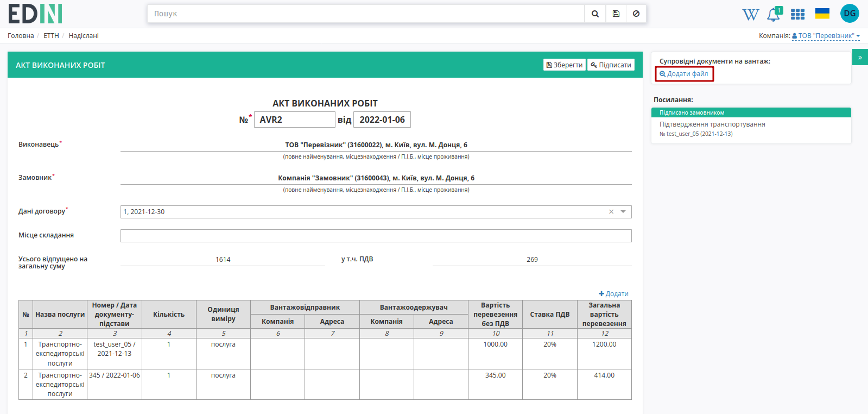868x414 pixels.
Task: Click the Зберегти button
Action: tap(565, 65)
